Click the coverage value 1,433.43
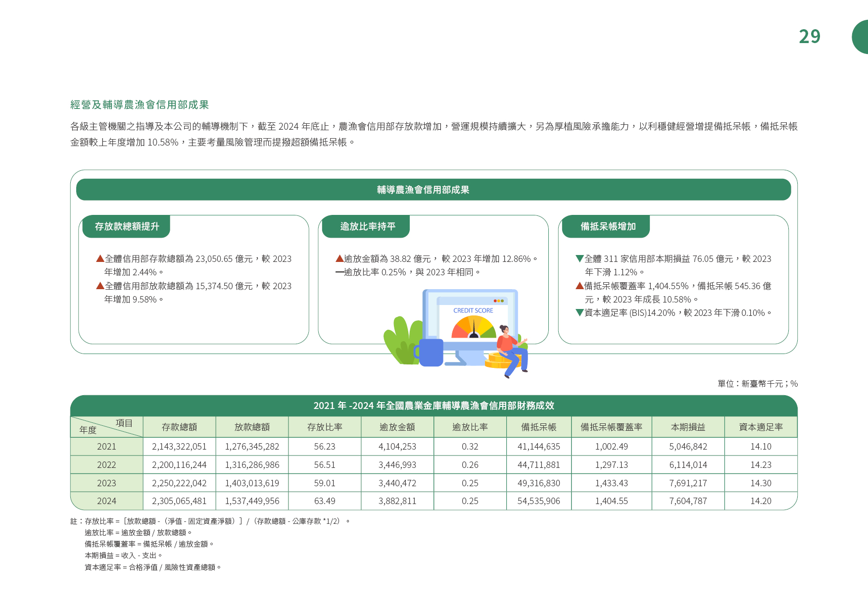The image size is (868, 614). tap(612, 483)
